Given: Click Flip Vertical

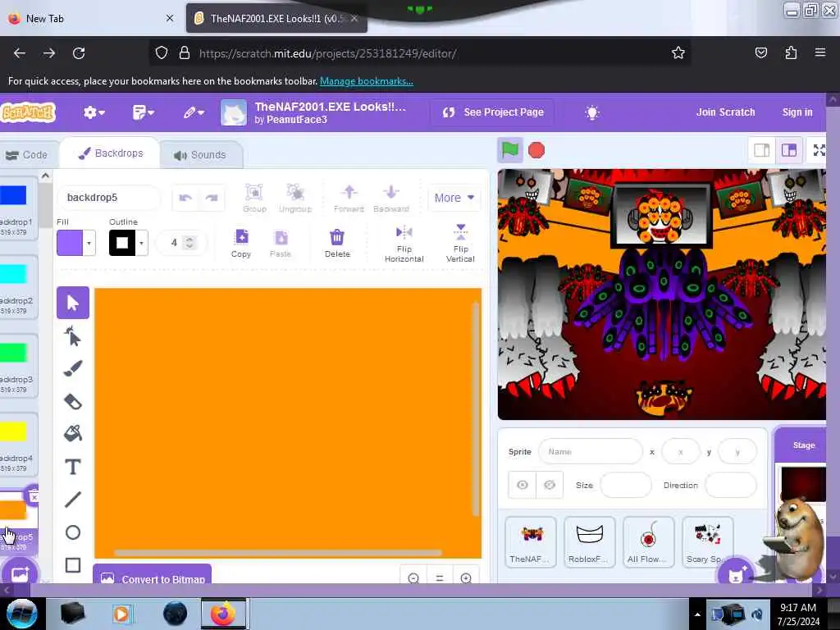Looking at the screenshot, I should (460, 244).
